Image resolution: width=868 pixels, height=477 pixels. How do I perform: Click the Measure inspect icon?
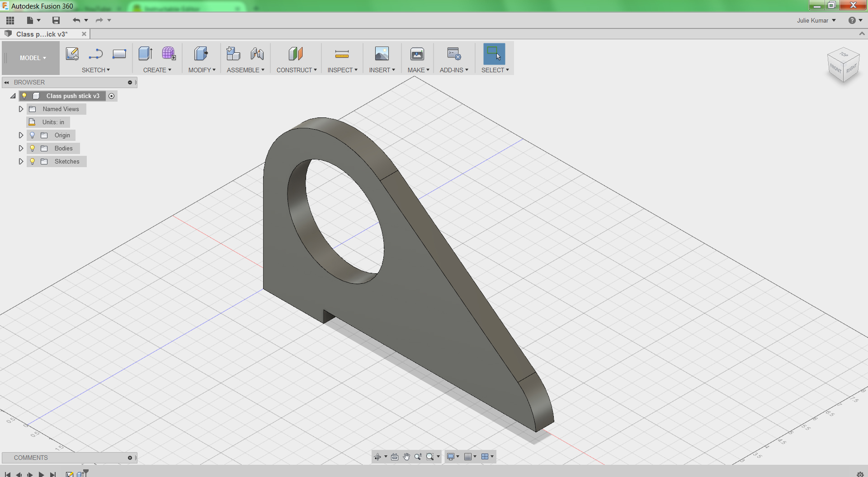pos(342,54)
